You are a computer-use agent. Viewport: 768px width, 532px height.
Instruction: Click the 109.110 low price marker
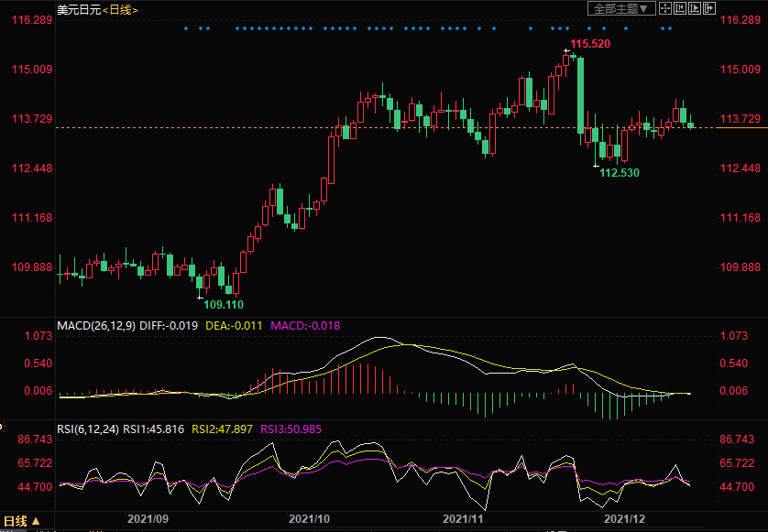point(223,304)
